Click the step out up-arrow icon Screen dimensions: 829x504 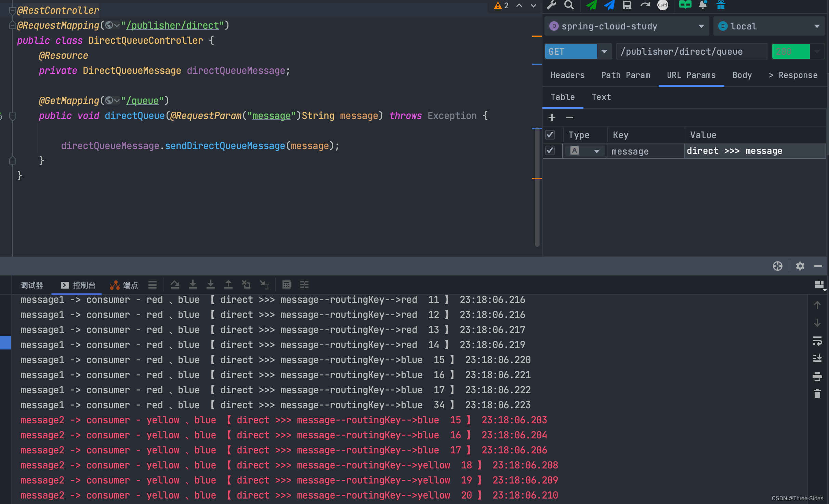[x=228, y=285]
